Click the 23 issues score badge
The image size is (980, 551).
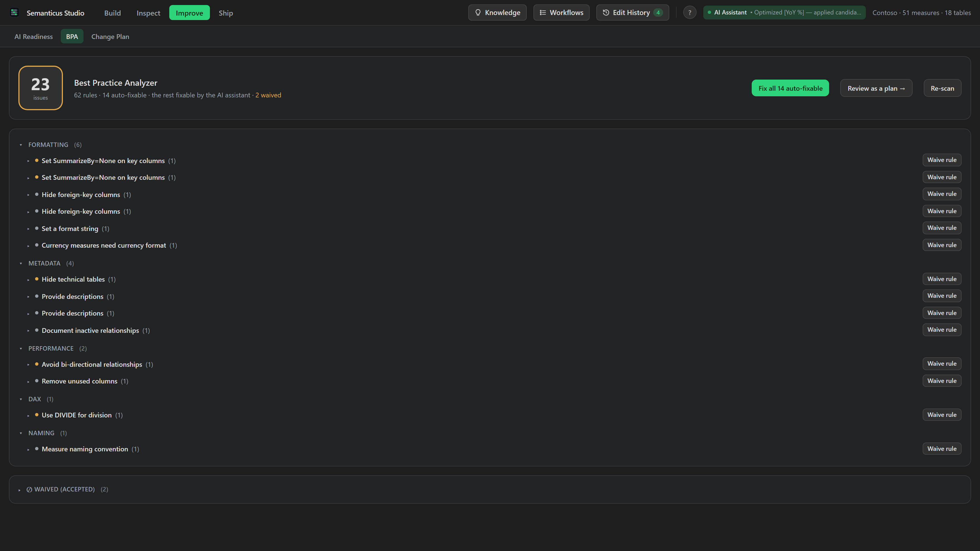(40, 88)
